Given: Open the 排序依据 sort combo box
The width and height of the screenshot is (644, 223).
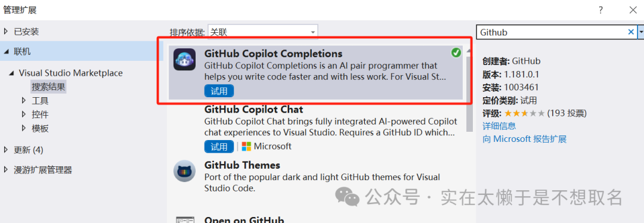Looking at the screenshot, I should [x=263, y=32].
